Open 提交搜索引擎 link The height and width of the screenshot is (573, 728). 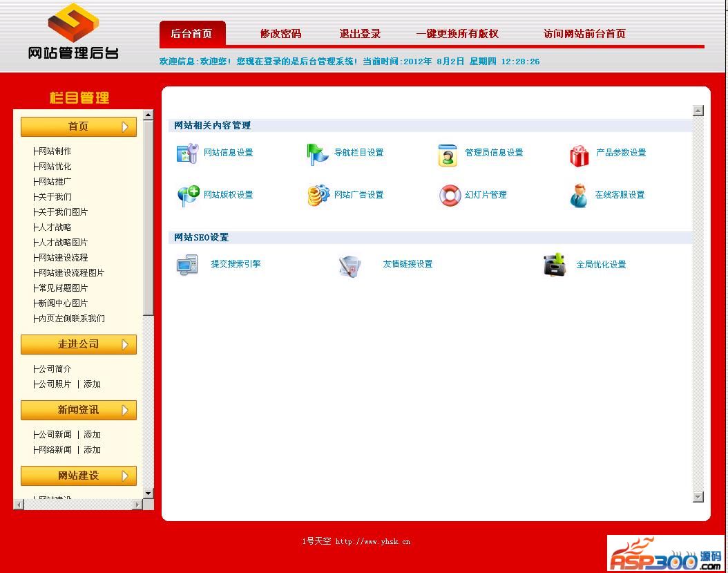coord(236,263)
